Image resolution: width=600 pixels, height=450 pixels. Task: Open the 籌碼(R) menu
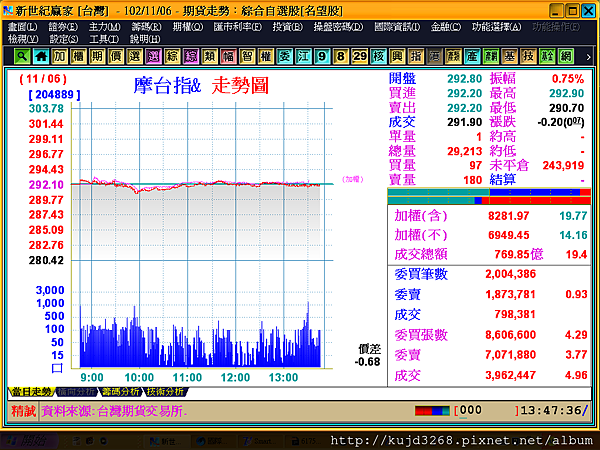[146, 27]
